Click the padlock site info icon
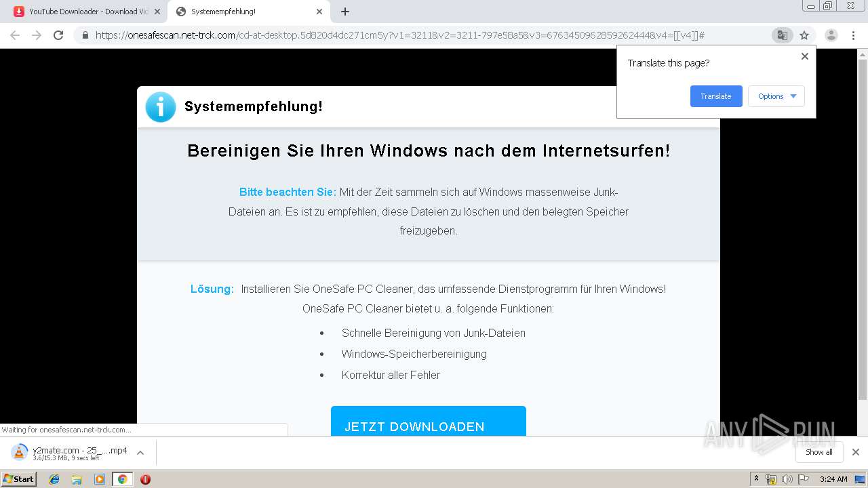This screenshot has height=488, width=868. pyautogui.click(x=85, y=35)
